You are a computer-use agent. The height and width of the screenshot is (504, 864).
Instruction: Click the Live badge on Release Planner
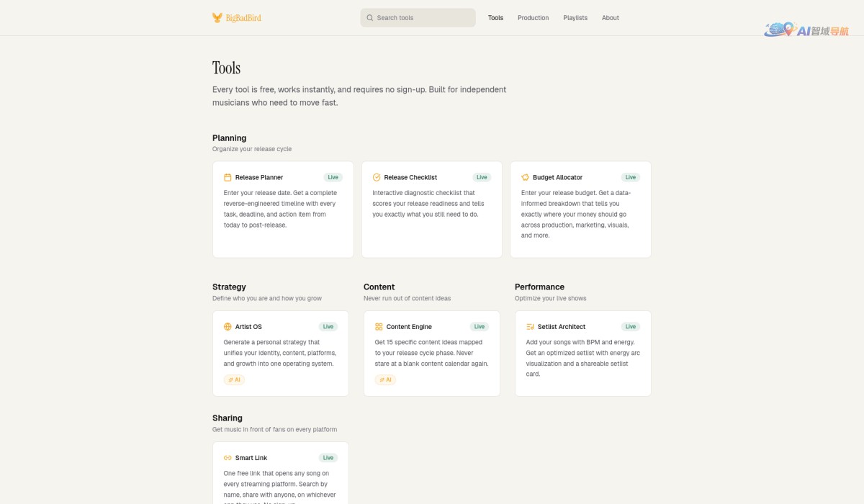tap(333, 177)
